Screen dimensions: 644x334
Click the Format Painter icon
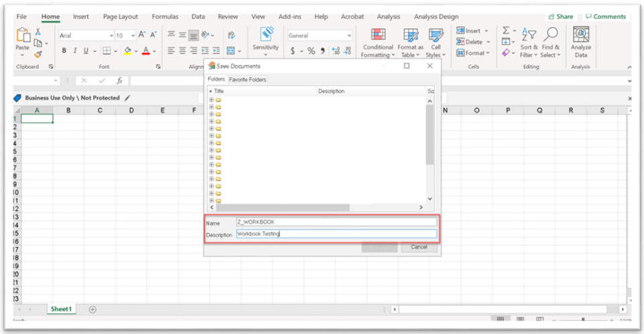point(38,55)
